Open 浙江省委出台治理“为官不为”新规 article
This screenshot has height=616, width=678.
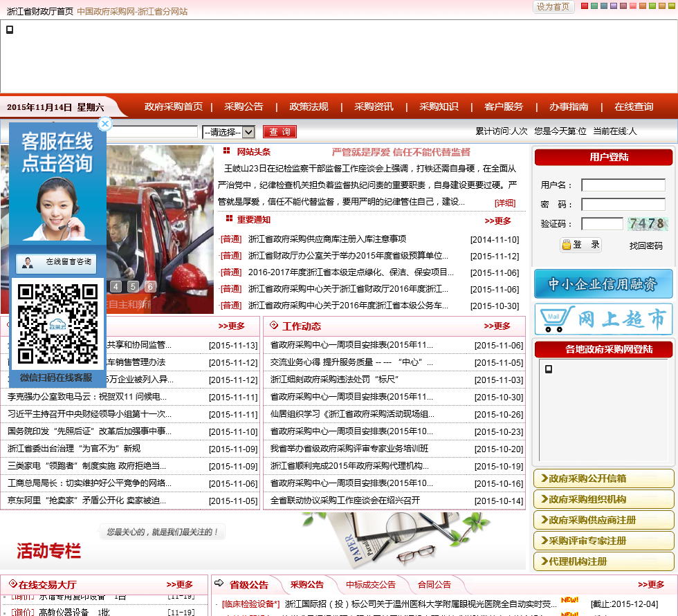[x=74, y=449]
